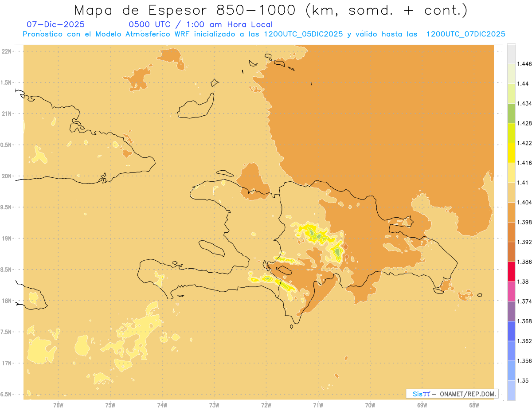Click the '8.5N' latitude label

point(6,270)
